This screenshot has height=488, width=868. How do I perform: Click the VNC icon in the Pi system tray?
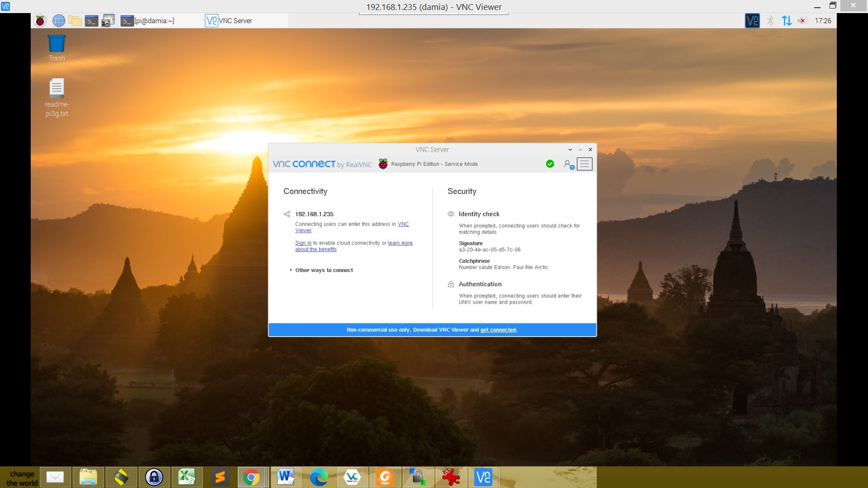pos(752,20)
